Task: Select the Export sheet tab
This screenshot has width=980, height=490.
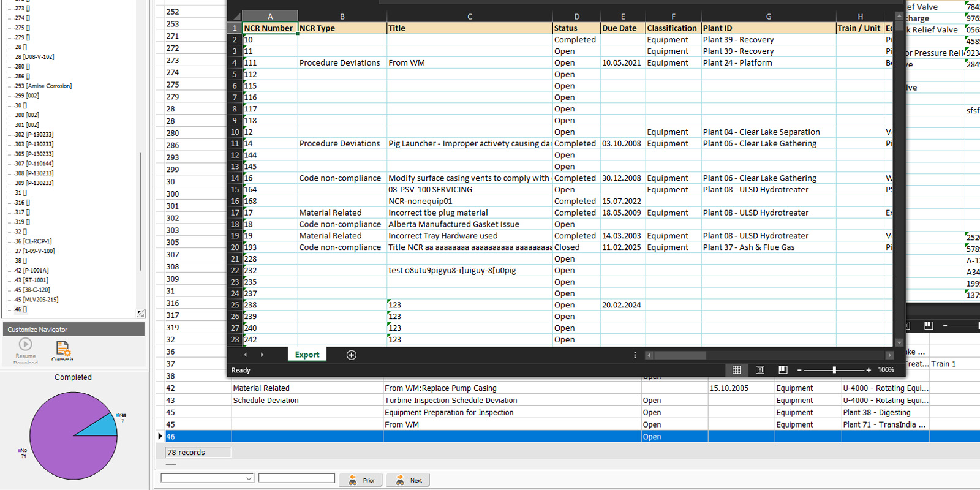Action: (x=307, y=355)
